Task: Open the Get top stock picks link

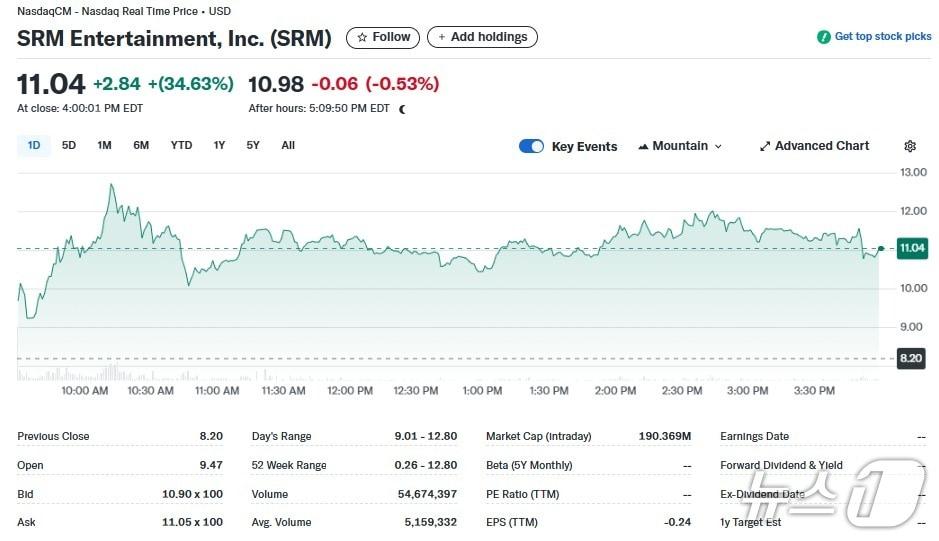Action: coord(882,37)
